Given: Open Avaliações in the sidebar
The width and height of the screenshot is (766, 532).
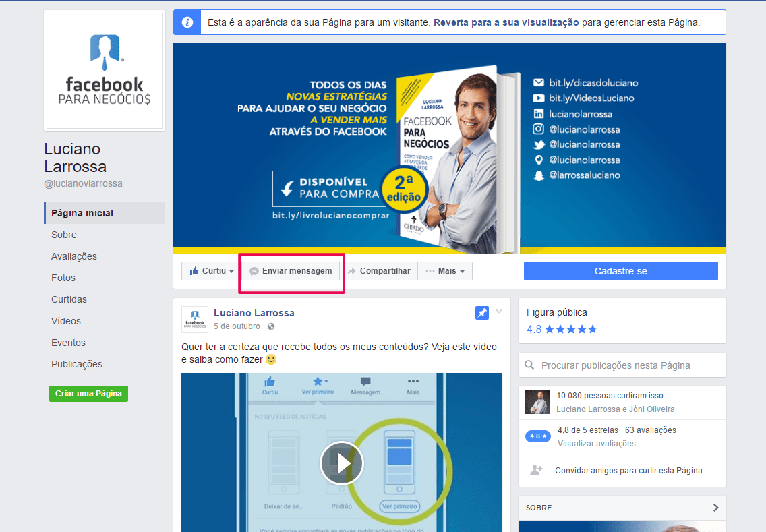Looking at the screenshot, I should click(74, 256).
